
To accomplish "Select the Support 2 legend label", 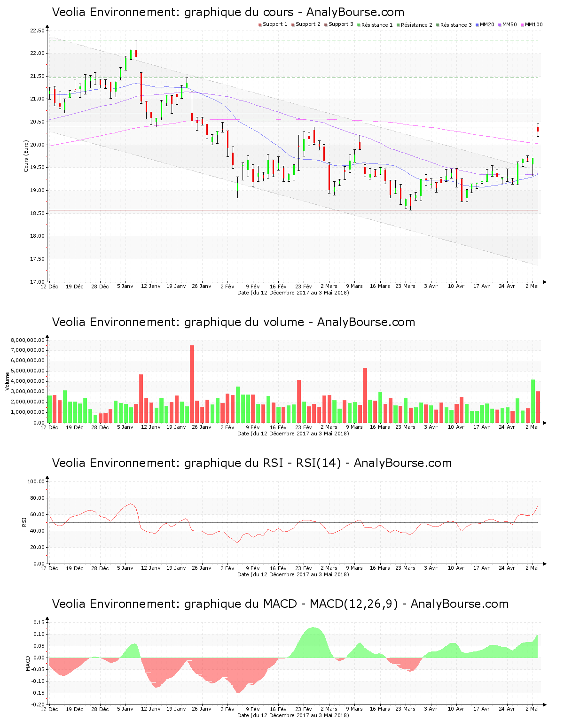I will click(x=308, y=24).
